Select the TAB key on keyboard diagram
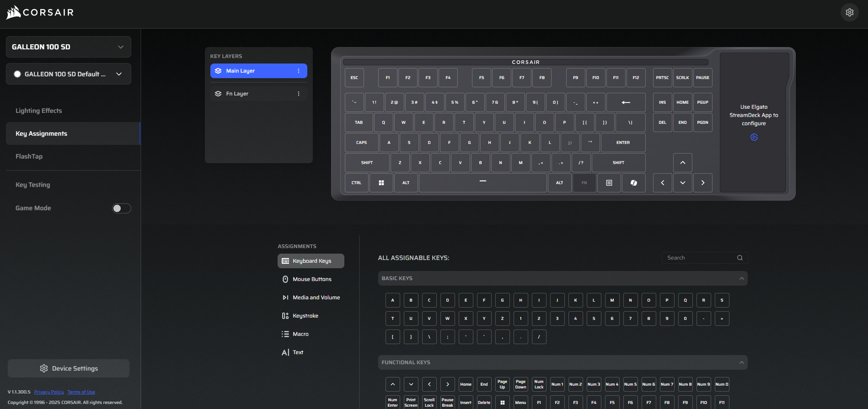 [x=359, y=122]
